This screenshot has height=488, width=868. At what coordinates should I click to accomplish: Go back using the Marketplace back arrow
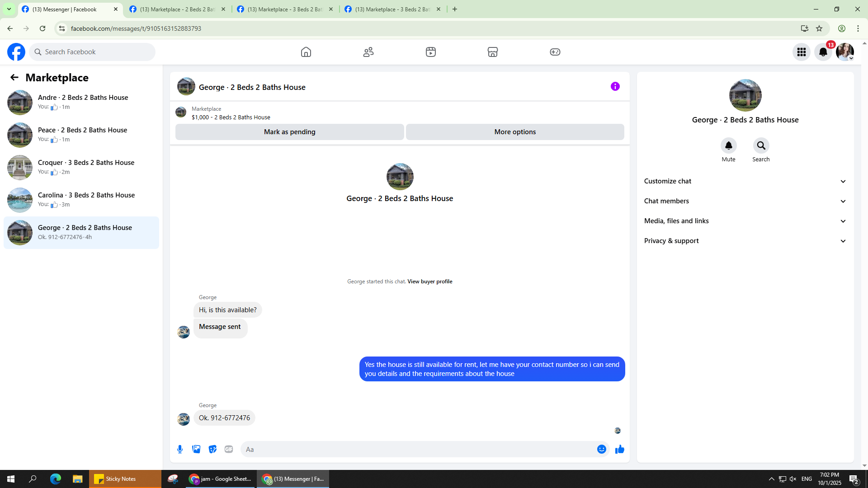tap(14, 78)
